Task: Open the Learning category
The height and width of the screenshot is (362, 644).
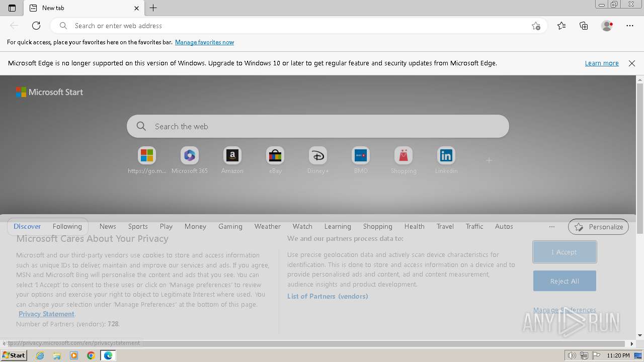Action: (338, 226)
